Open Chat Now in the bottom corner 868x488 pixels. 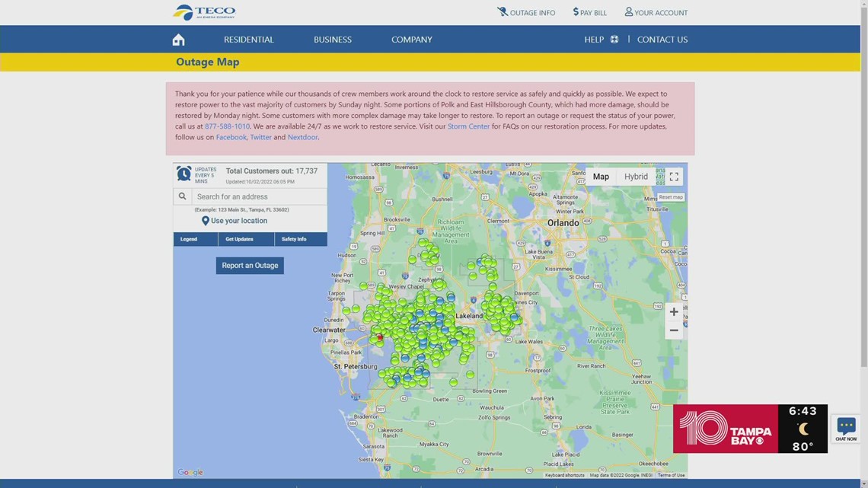click(845, 429)
